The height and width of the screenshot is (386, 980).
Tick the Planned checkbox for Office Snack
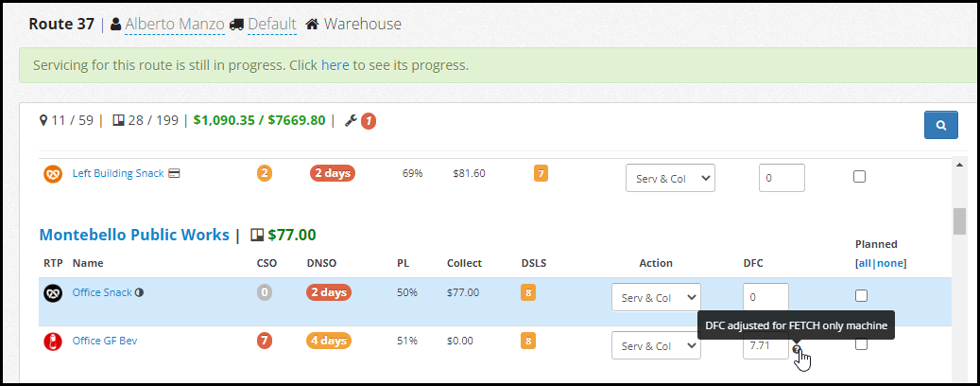click(x=859, y=296)
